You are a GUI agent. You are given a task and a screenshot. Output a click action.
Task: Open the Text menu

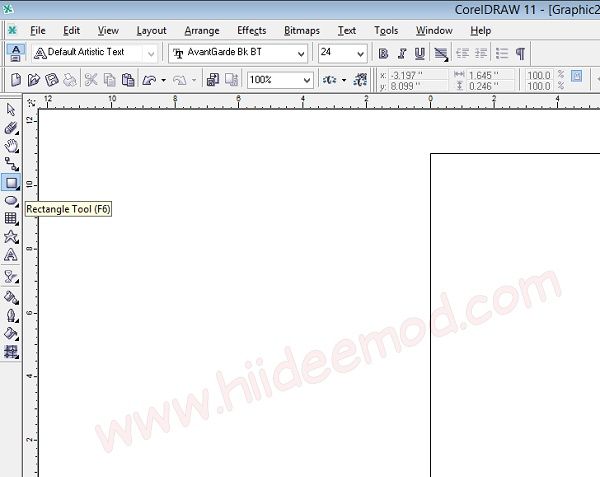pyautogui.click(x=347, y=31)
